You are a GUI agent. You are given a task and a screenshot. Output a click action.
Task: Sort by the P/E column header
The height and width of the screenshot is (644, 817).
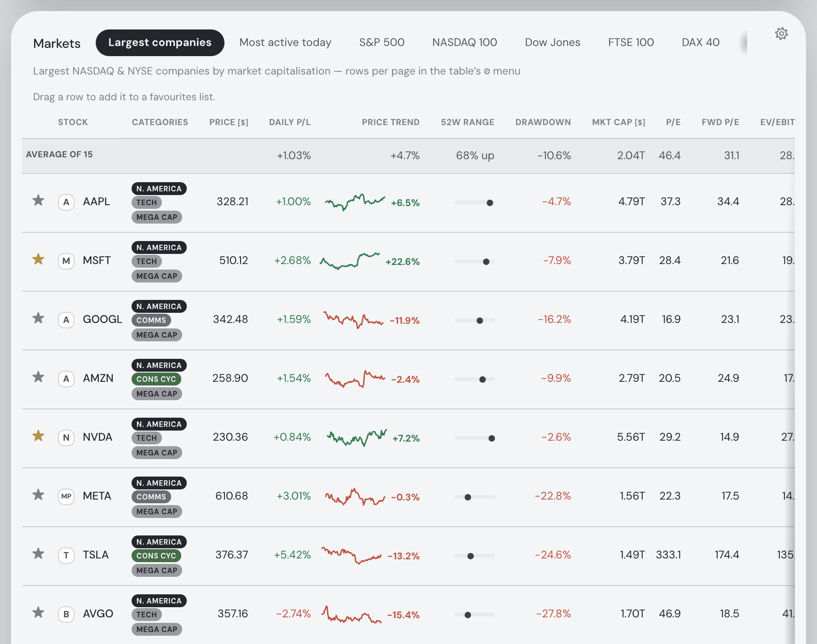(x=673, y=122)
